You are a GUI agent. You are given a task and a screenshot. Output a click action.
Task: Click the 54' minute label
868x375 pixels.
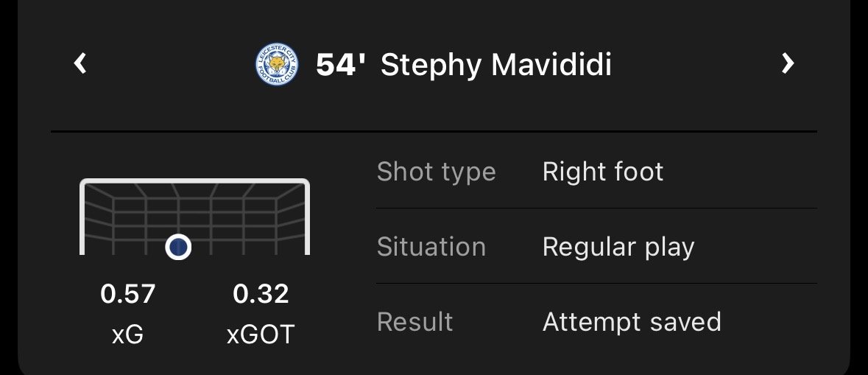tap(340, 65)
